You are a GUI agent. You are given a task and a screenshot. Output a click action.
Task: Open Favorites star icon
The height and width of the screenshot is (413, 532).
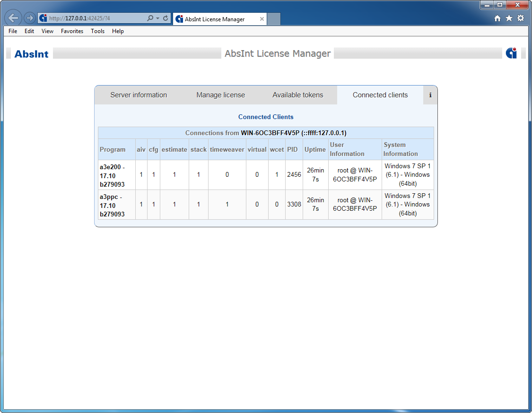pos(509,18)
